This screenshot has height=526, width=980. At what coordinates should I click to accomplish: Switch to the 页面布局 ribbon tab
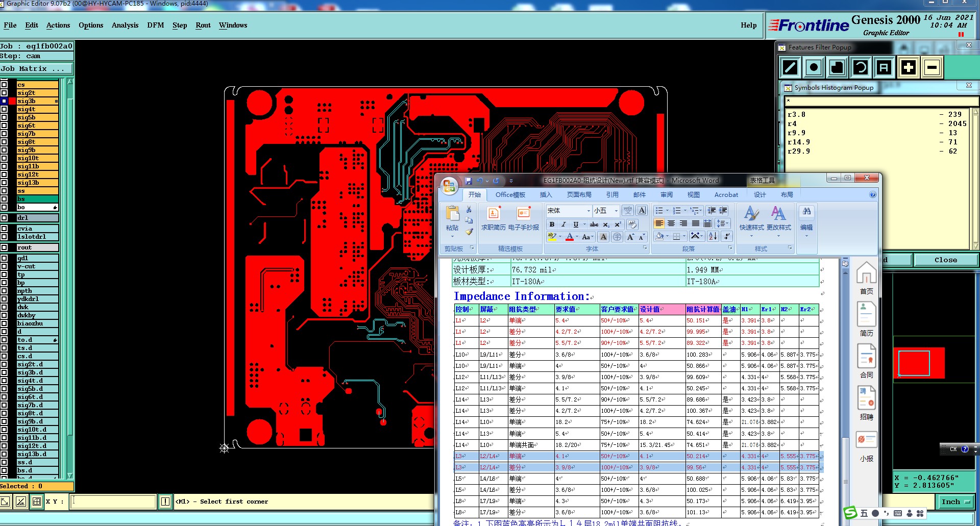click(579, 195)
